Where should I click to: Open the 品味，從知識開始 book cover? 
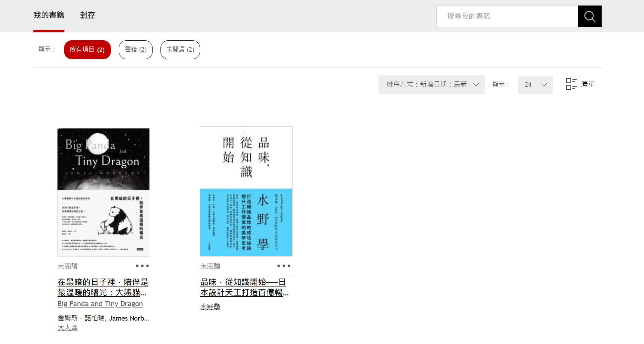[x=246, y=191]
